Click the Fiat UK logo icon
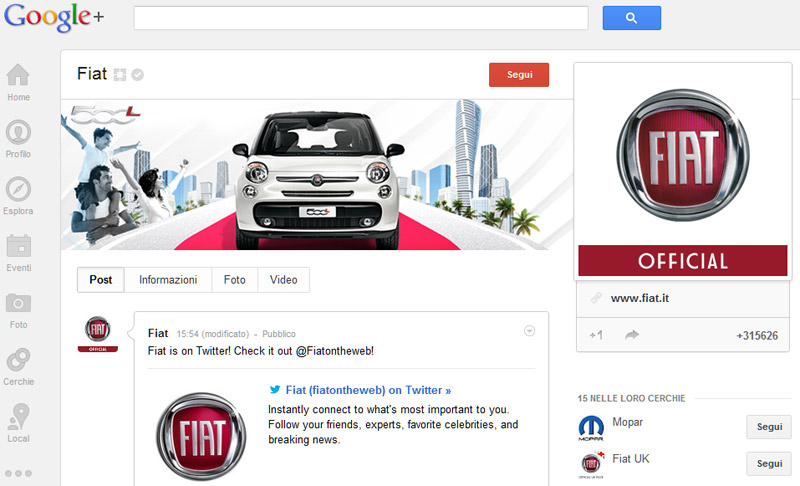Image resolution: width=800 pixels, height=486 pixels. coord(591,464)
